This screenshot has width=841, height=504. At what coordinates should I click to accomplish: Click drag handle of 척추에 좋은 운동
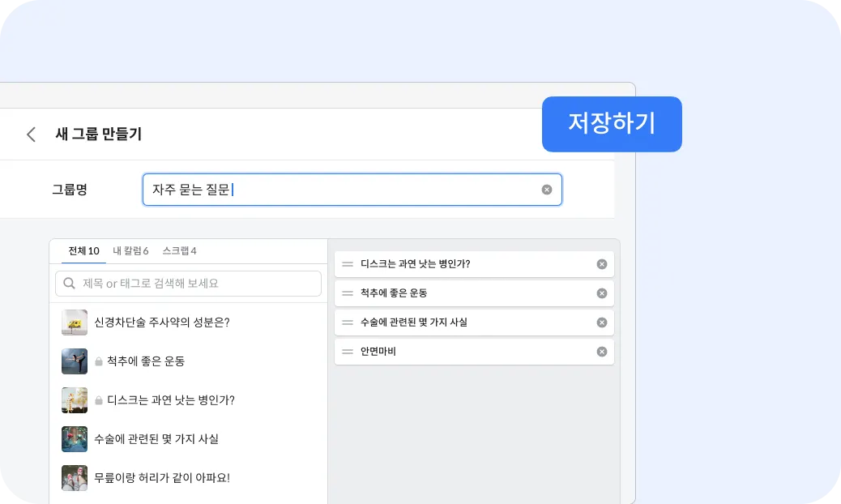(x=348, y=293)
